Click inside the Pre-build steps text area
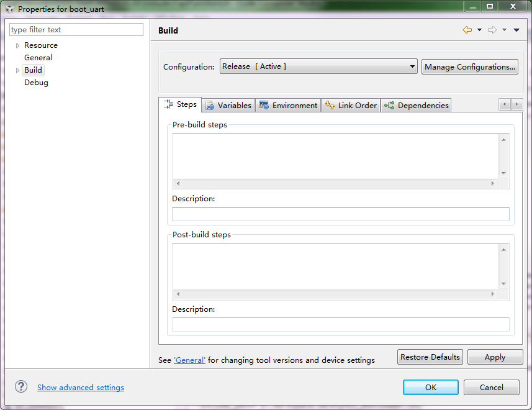The image size is (532, 410). coord(335,156)
